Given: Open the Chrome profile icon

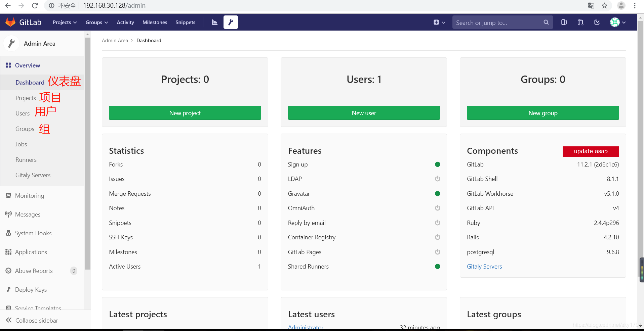Looking at the screenshot, I should coord(621,5).
